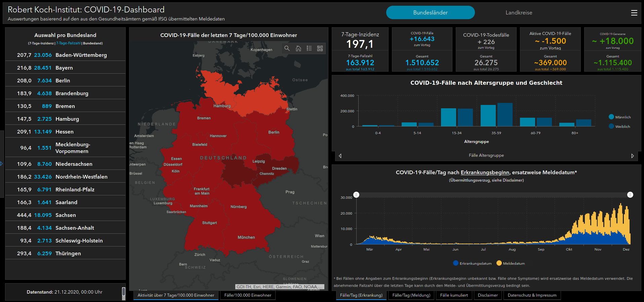Select Bayern row in Bundesland list
The height and width of the screenshot is (302, 644).
65,68
